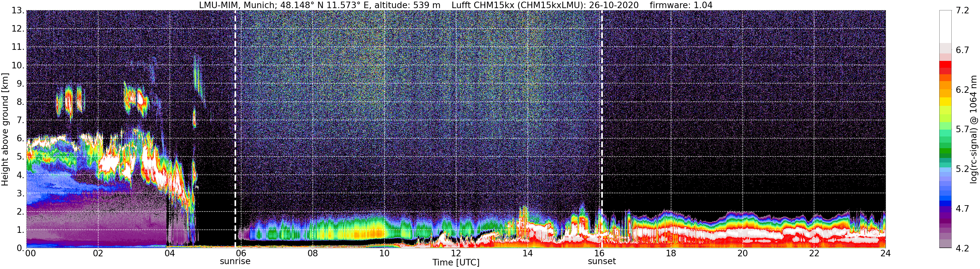Click the plot title starting with 'LMU-MIM, Munich'
The image size is (980, 269).
tap(455, 5)
